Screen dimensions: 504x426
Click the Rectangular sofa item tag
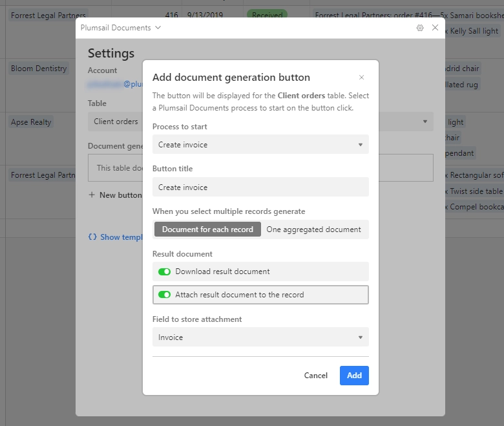[x=474, y=175]
